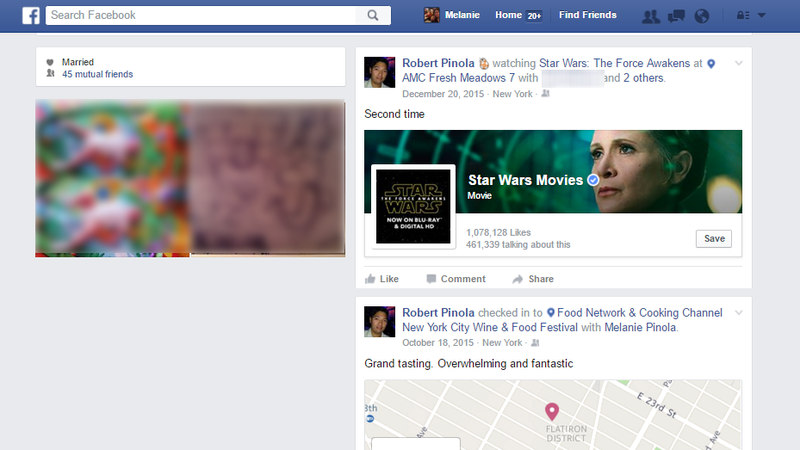This screenshot has width=800, height=450.
Task: Click Melanie's profile picture in top bar
Action: [432, 15]
